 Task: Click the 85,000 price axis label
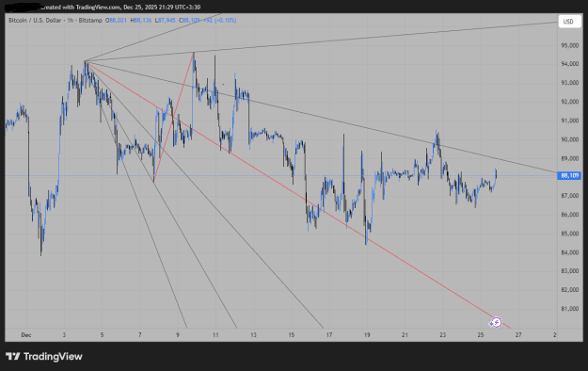[x=569, y=234]
